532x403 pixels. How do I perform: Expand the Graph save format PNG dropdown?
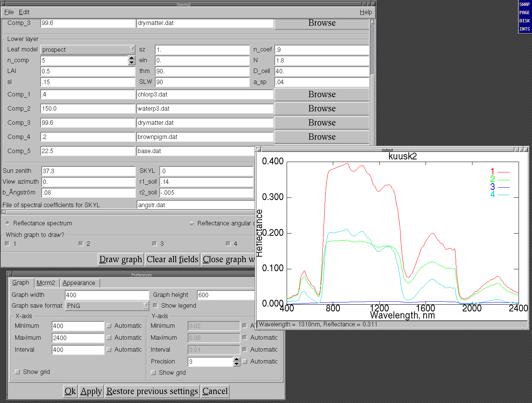click(x=107, y=306)
